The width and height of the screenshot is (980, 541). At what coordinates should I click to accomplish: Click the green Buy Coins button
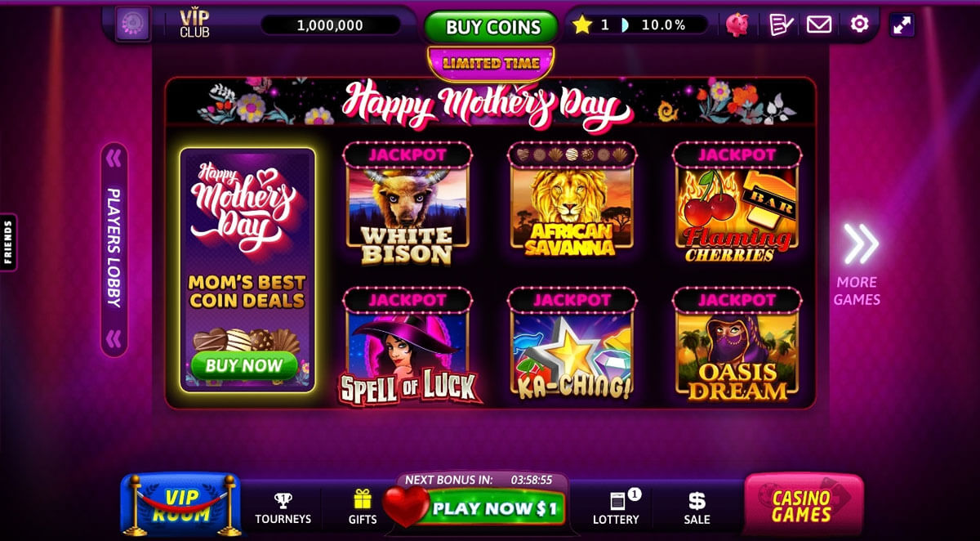[492, 27]
